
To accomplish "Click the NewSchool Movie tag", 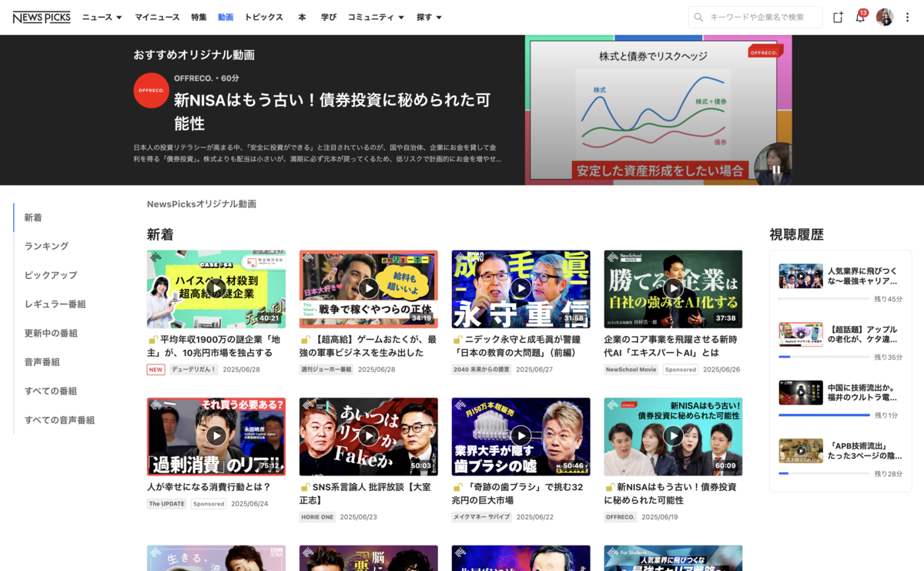I will point(631,370).
